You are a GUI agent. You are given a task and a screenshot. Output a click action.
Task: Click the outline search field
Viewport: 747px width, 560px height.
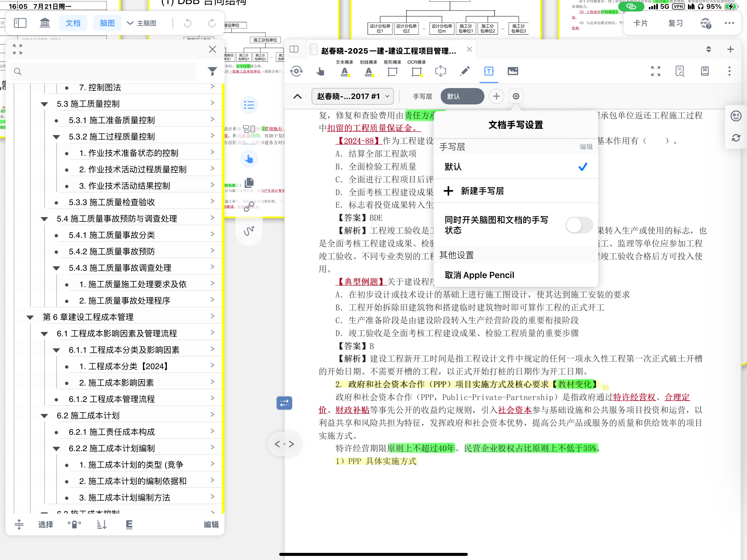click(x=103, y=71)
